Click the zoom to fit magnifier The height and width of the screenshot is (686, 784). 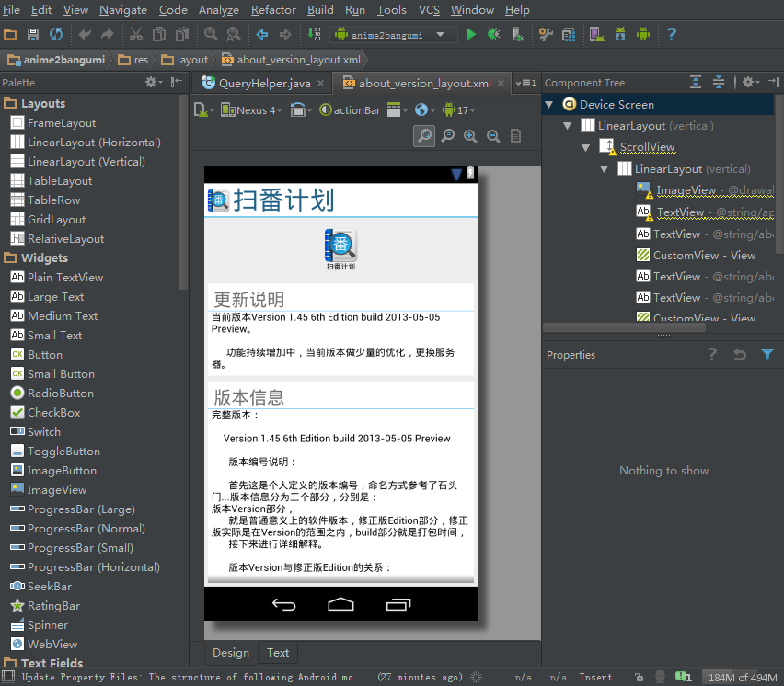[x=424, y=136]
